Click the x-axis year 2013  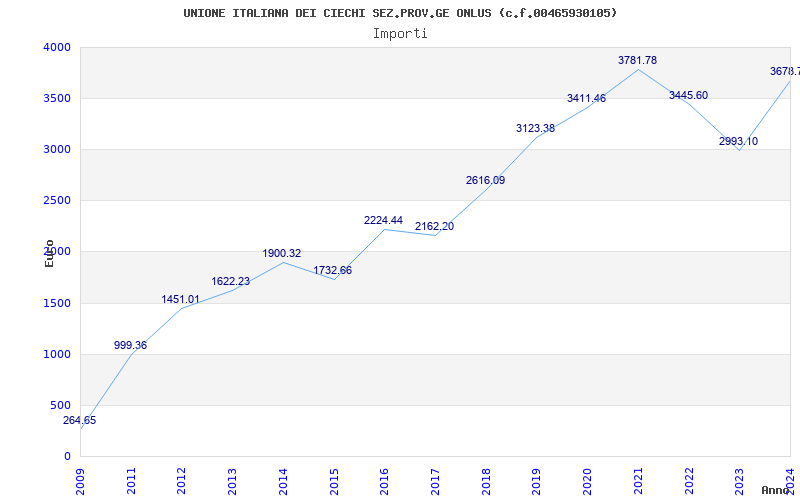pyautogui.click(x=232, y=482)
